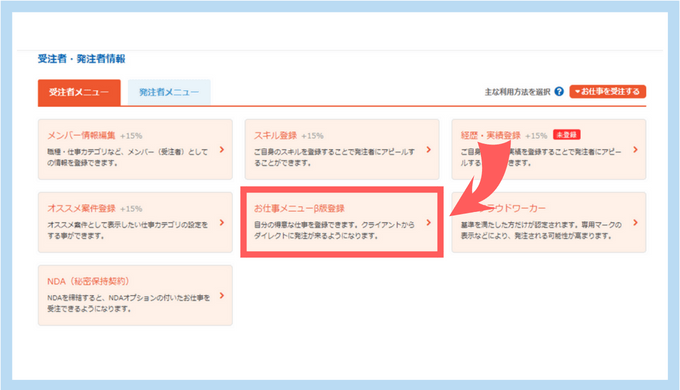The image size is (680, 390).
Task: Click the 受注者・発注者情報 heading
Action: pyautogui.click(x=82, y=59)
